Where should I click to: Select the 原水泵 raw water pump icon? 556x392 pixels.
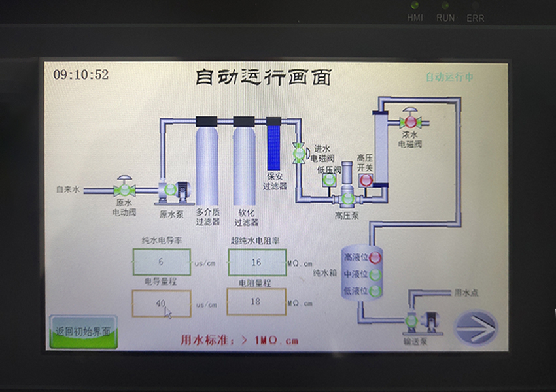[171, 191]
